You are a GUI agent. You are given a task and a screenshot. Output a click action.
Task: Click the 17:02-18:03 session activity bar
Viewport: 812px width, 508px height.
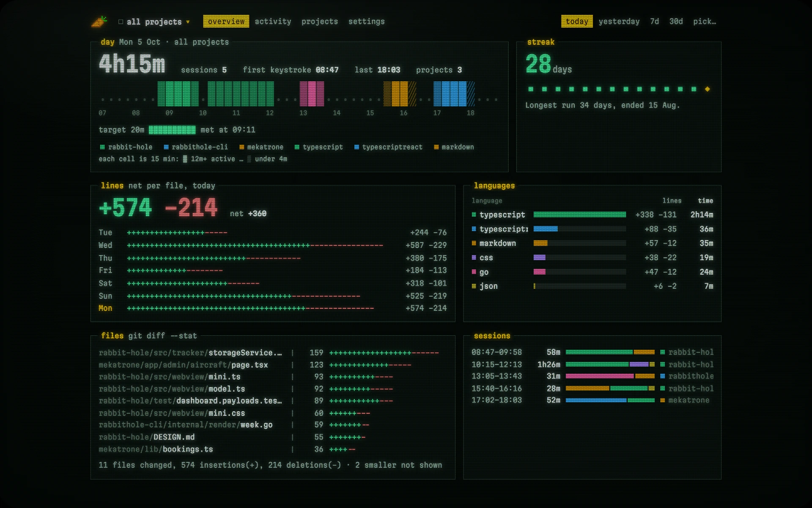610,400
